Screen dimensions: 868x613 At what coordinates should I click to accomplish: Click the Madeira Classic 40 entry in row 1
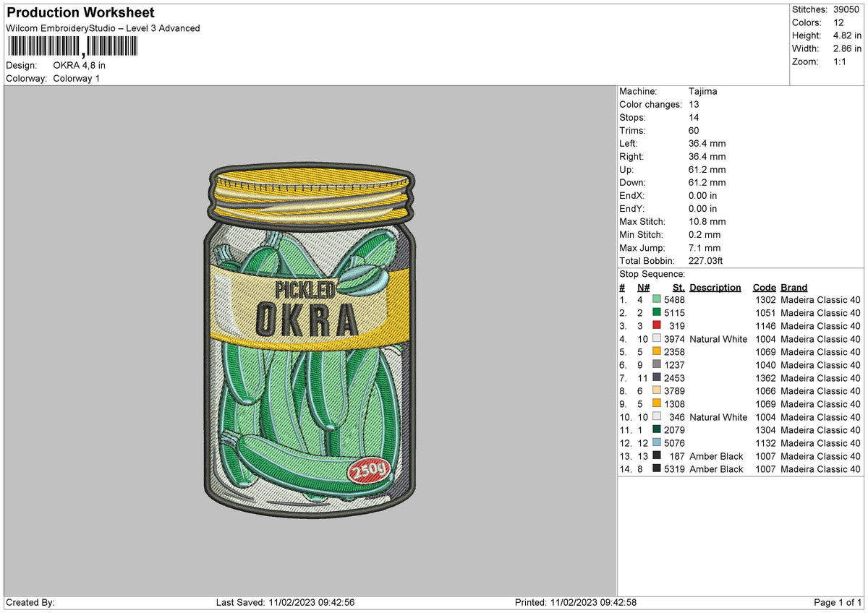pos(820,299)
